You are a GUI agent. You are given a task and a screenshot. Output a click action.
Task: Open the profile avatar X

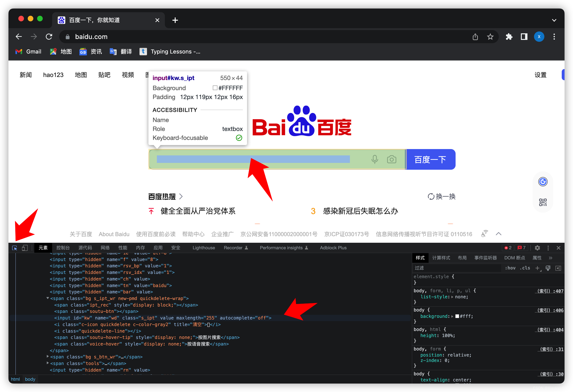(539, 37)
